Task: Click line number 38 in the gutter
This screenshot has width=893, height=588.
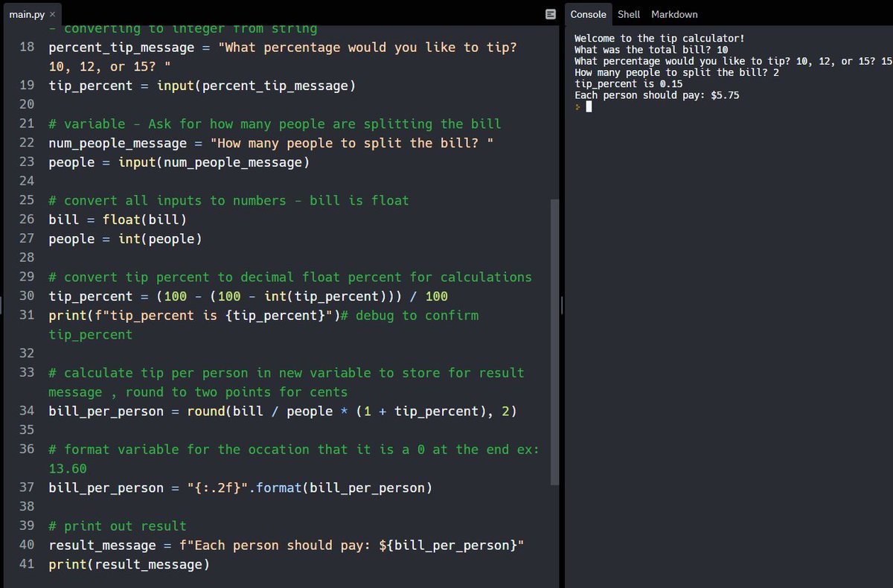Action: [27, 507]
